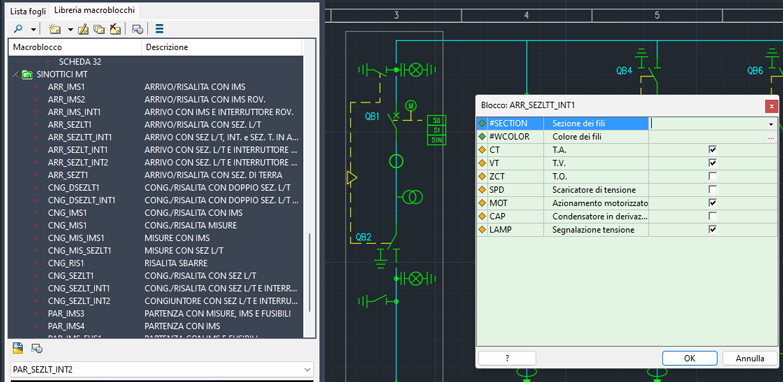
Task: Click the 50 51 51N protection relay box
Action: coord(436,130)
